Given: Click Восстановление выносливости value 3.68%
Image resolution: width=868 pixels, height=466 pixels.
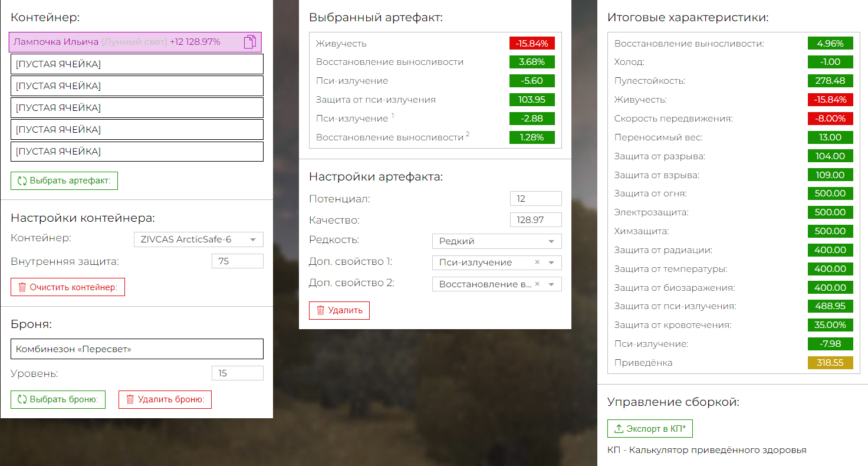Looking at the screenshot, I should (x=532, y=62).
